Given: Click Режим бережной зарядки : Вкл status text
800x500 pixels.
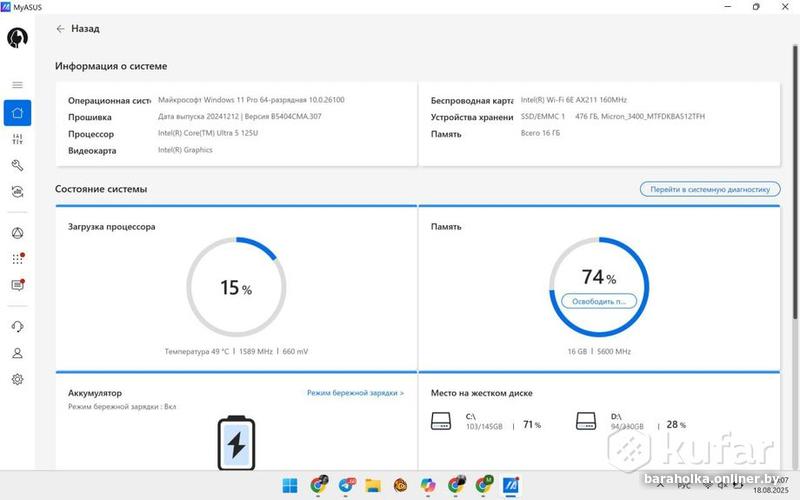Looking at the screenshot, I should 122,407.
